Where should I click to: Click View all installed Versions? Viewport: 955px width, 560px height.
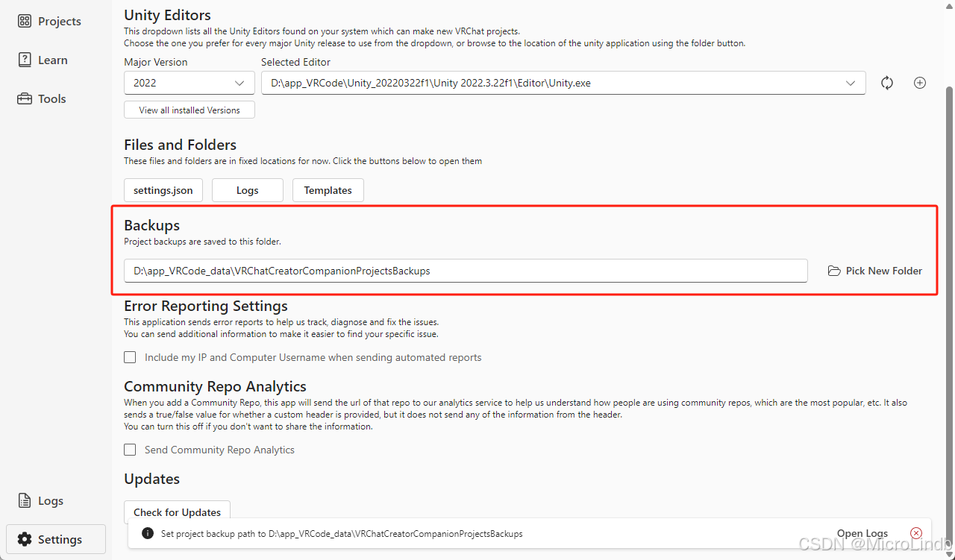(x=190, y=110)
